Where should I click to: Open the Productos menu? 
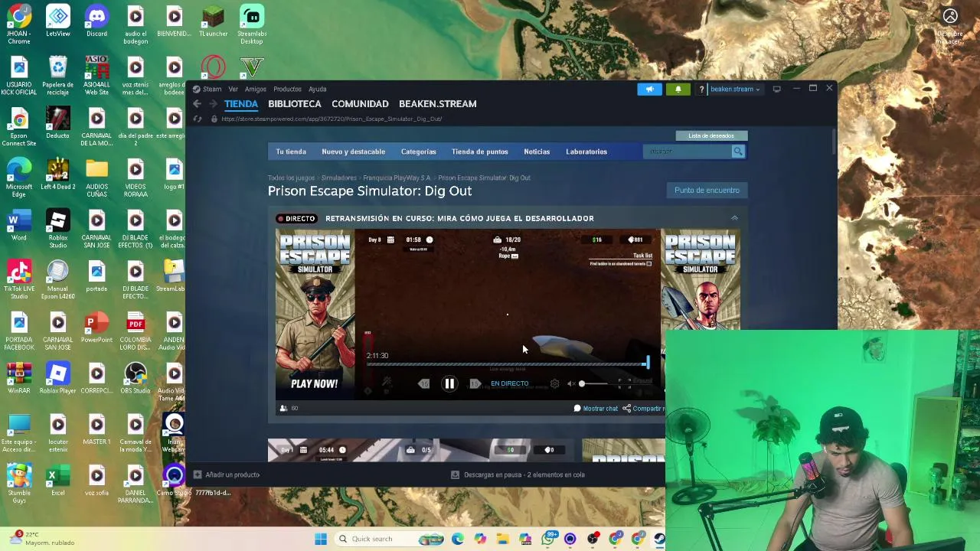coord(287,89)
